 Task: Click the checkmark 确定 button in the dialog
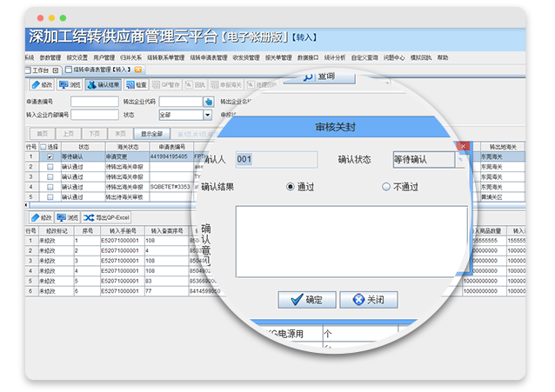click(307, 300)
